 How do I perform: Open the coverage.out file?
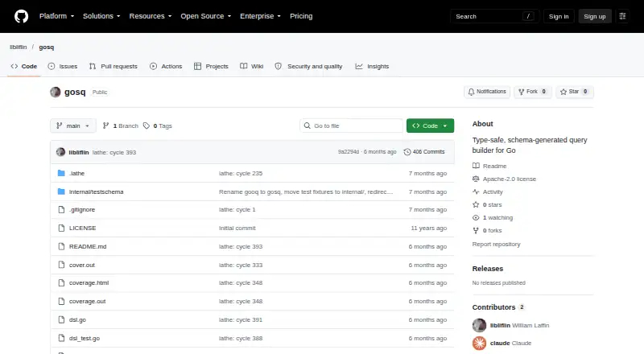point(88,302)
